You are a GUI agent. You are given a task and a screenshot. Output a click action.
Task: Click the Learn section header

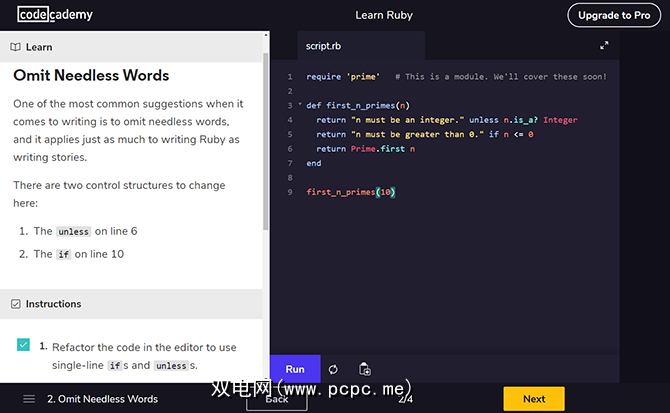coord(131,47)
